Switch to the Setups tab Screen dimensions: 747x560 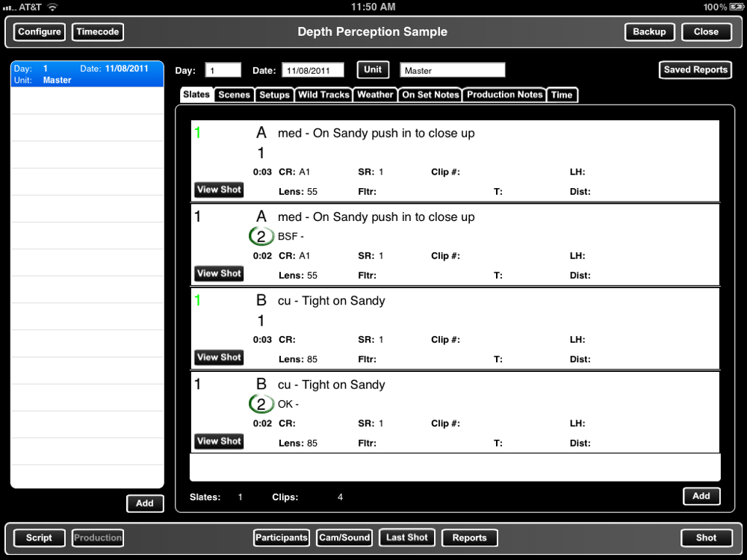pyautogui.click(x=274, y=95)
